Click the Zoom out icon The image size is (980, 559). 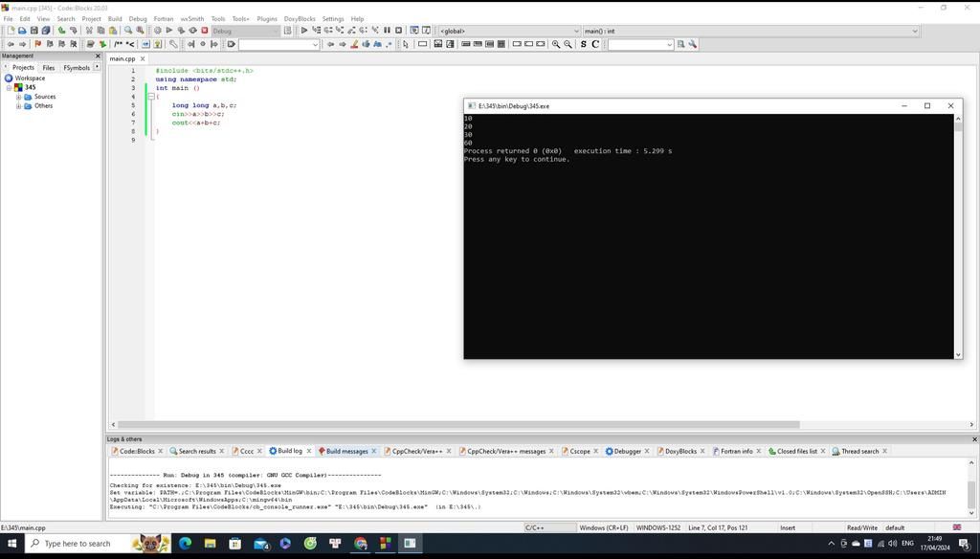(x=568, y=44)
